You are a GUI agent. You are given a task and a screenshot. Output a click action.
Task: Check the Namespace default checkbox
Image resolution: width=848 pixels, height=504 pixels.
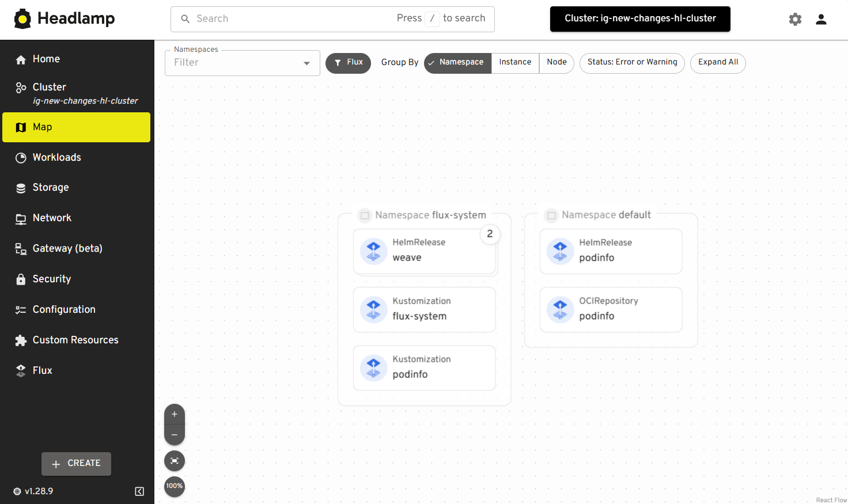pos(551,215)
